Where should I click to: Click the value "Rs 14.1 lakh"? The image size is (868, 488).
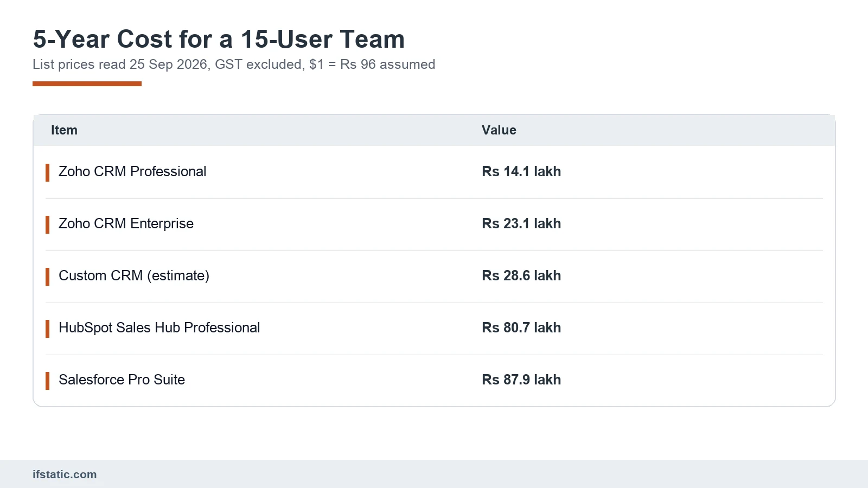(521, 171)
